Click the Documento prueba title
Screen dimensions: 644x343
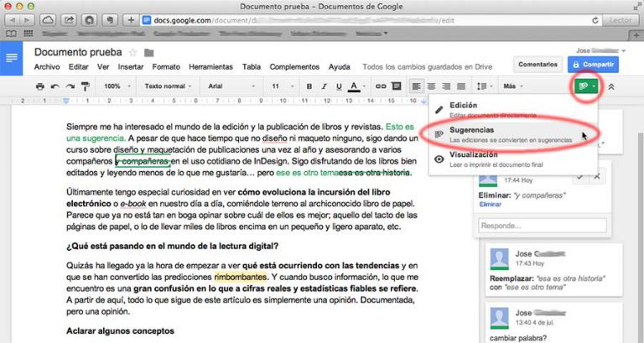pyautogui.click(x=78, y=52)
